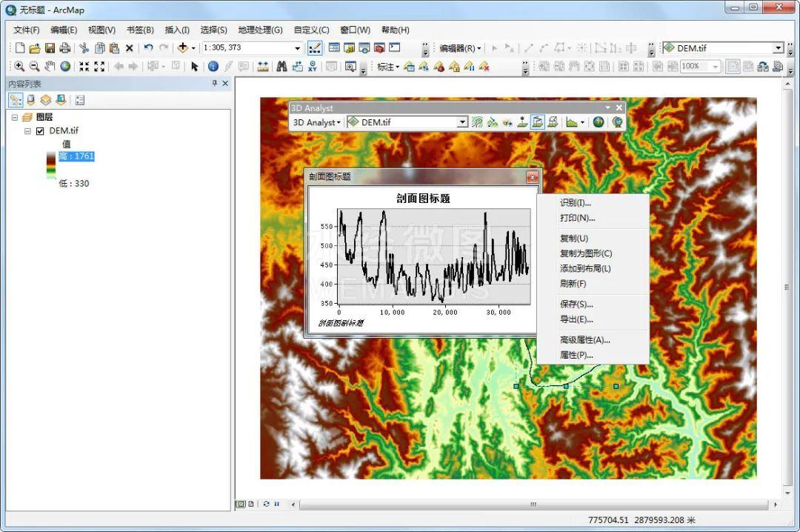Open a map file with folder icon
The image size is (800, 532).
tap(35, 48)
